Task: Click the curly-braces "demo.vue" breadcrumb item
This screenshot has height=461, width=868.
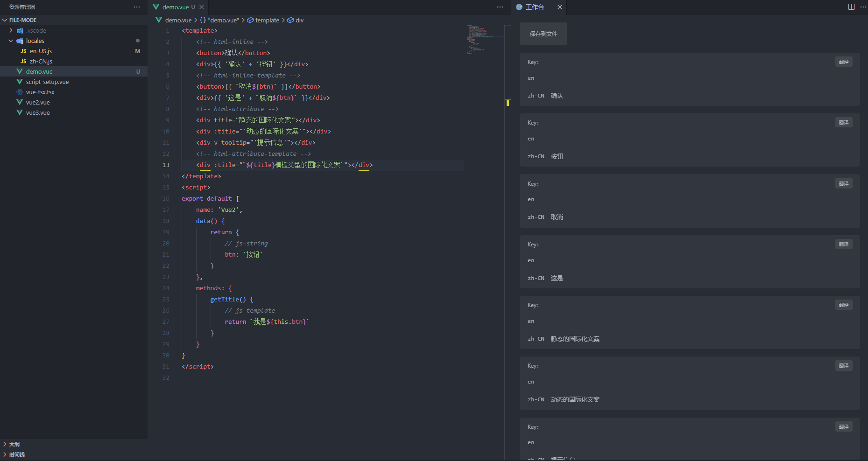Action: pos(219,20)
